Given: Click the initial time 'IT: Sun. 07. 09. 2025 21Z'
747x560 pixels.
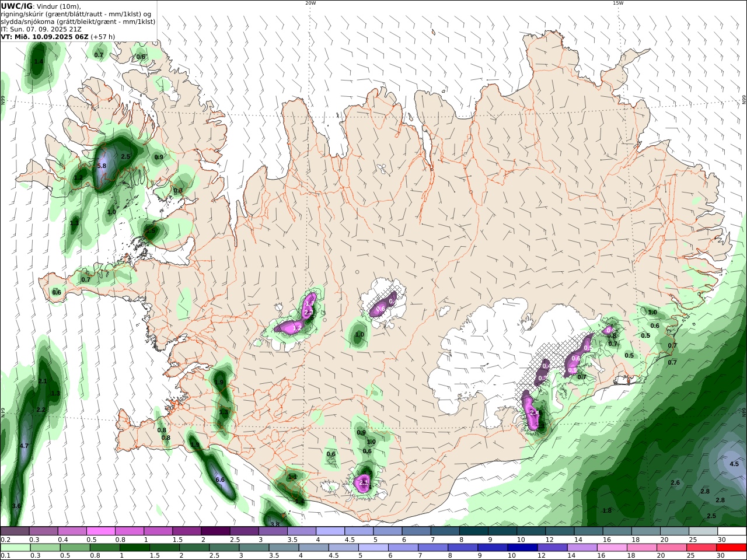Looking at the screenshot, I should coord(41,29).
